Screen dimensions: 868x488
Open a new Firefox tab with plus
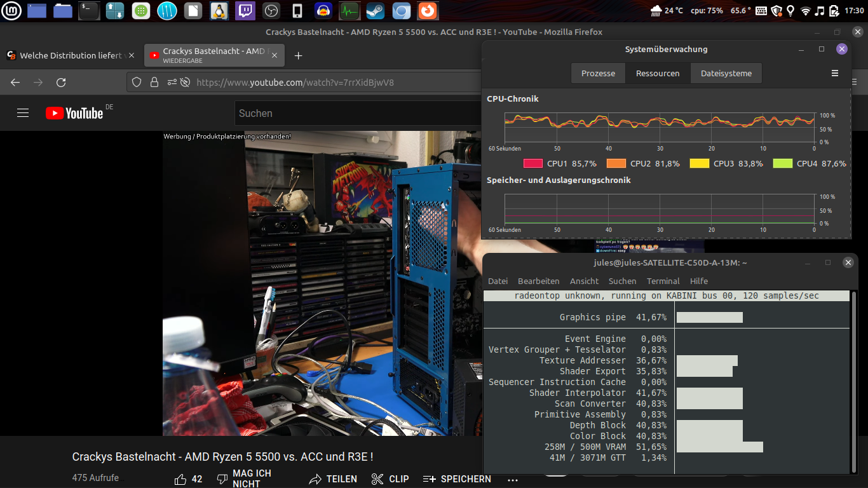(x=298, y=56)
